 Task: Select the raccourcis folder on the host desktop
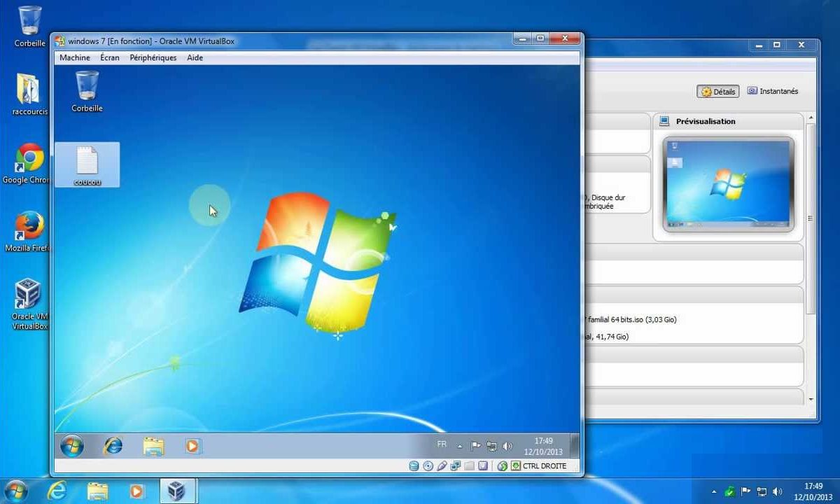click(29, 94)
